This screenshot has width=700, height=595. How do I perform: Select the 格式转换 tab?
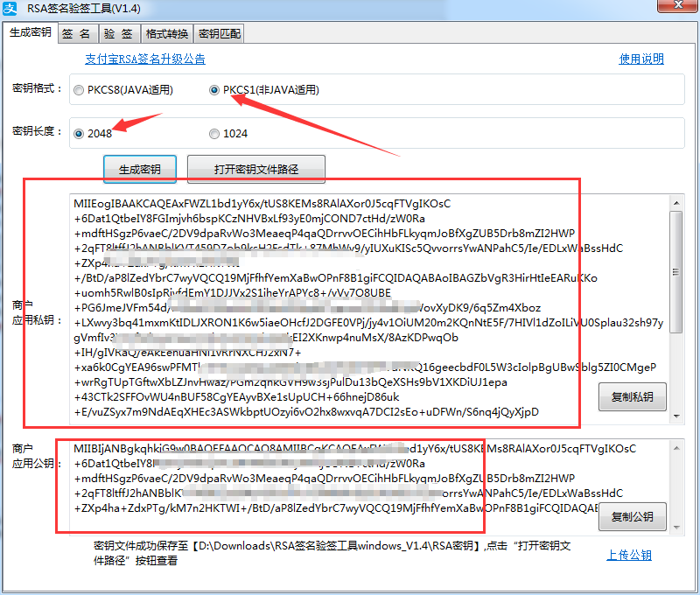pos(166,34)
